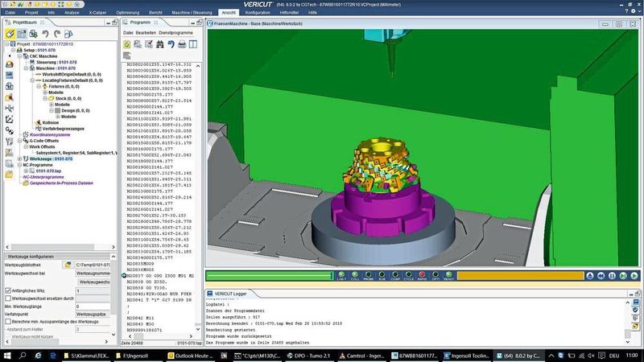644x362 pixels.
Task: Step the simulation with single-step button
Action: point(623,276)
